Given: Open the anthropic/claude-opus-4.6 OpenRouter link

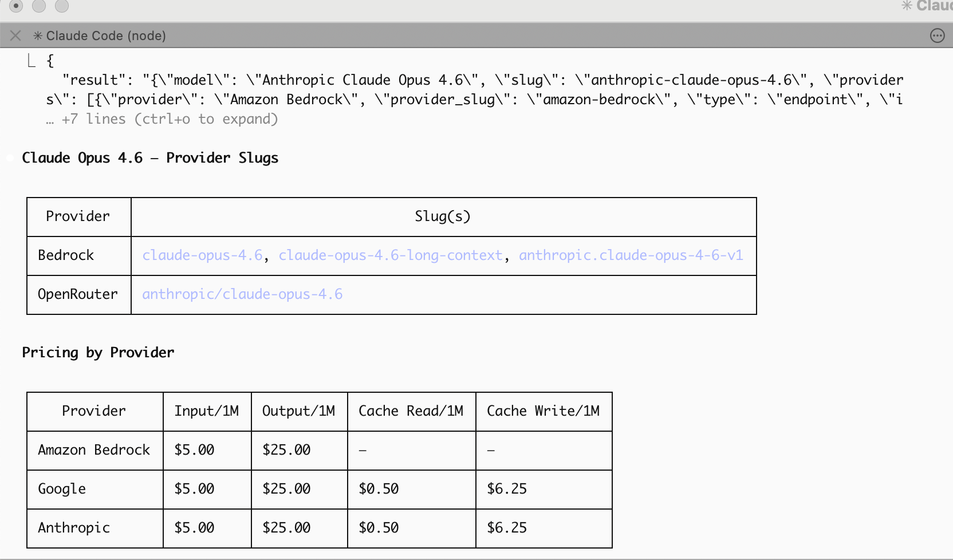Looking at the screenshot, I should point(242,294).
